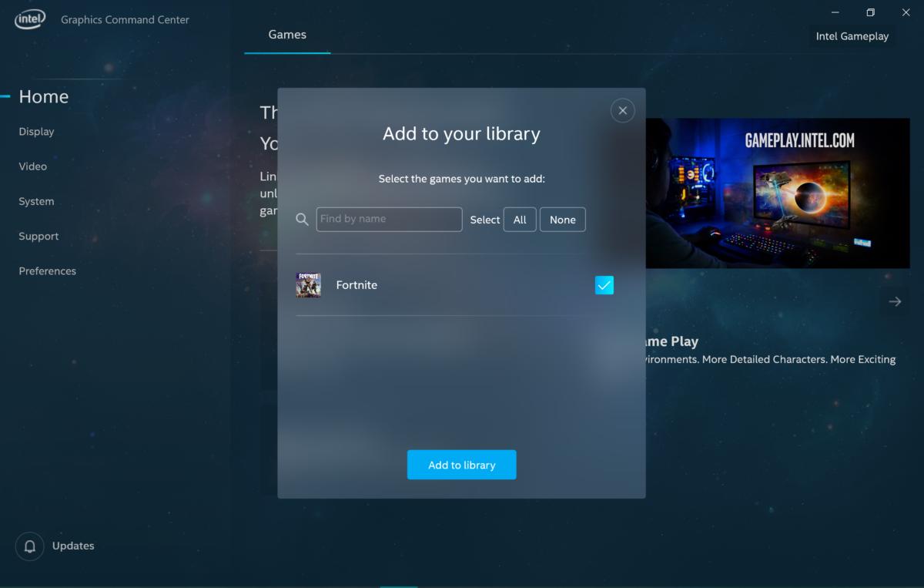Open the gameplay.intel.com banner image

tap(778, 193)
